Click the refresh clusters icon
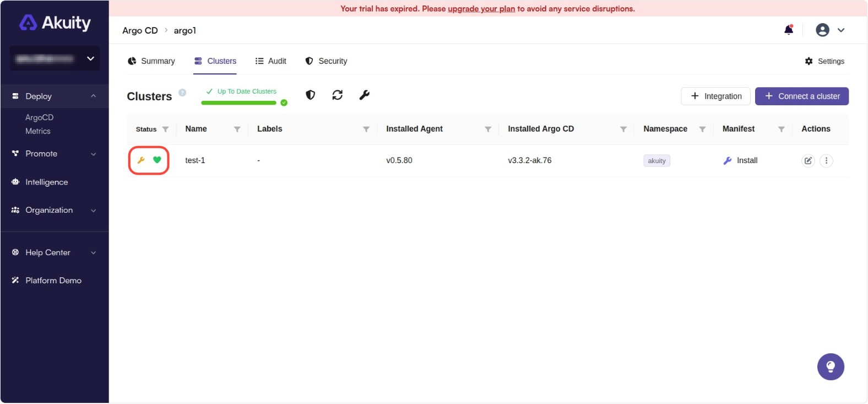Screen dimensions: 868x404 tap(338, 95)
